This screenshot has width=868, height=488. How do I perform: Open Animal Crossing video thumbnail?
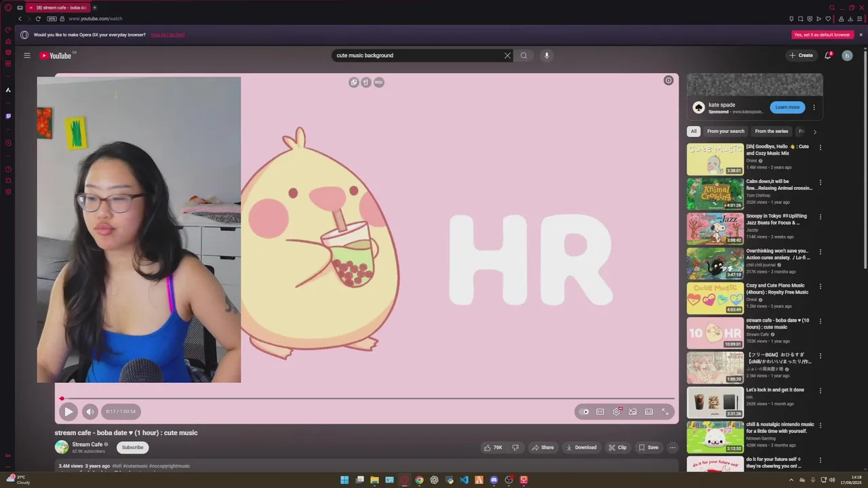(715, 194)
